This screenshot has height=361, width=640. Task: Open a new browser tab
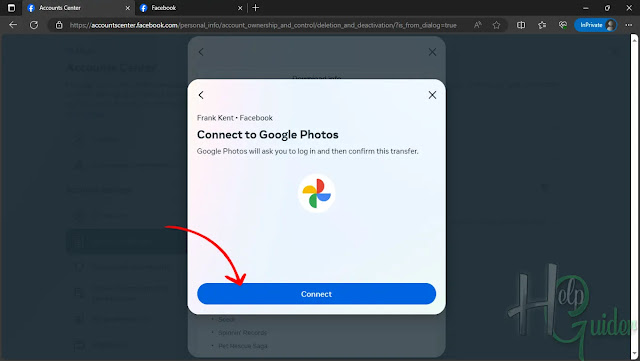click(x=256, y=8)
